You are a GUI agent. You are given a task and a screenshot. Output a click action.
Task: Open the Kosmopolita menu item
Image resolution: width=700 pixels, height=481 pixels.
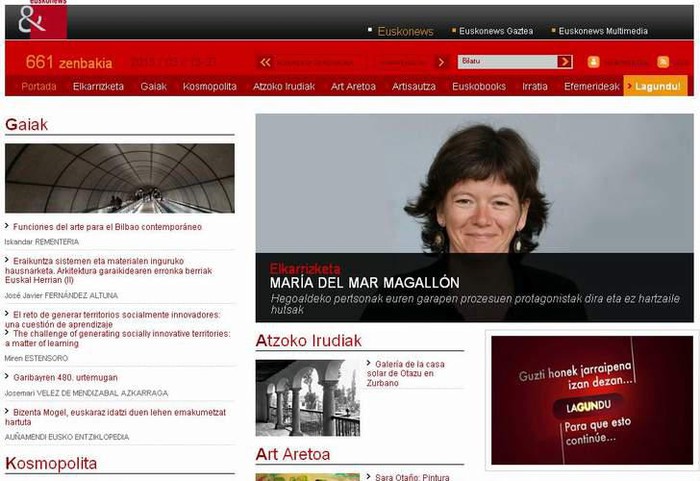(x=209, y=87)
